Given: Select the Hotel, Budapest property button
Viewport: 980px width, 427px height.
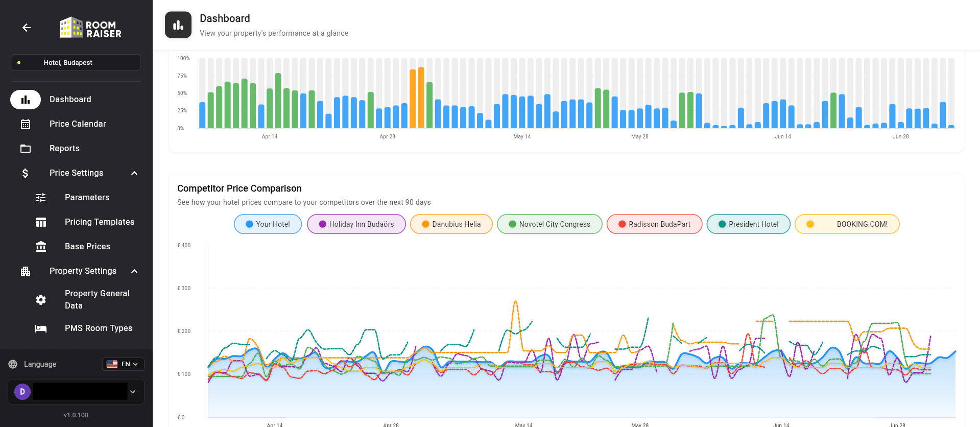Looking at the screenshot, I should tap(76, 63).
